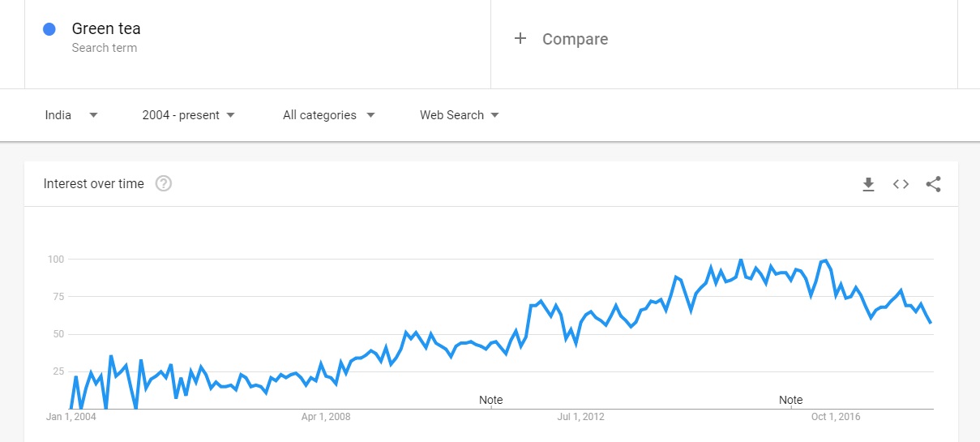Click the Interest over time heading
This screenshot has width=980, height=442.
[94, 184]
